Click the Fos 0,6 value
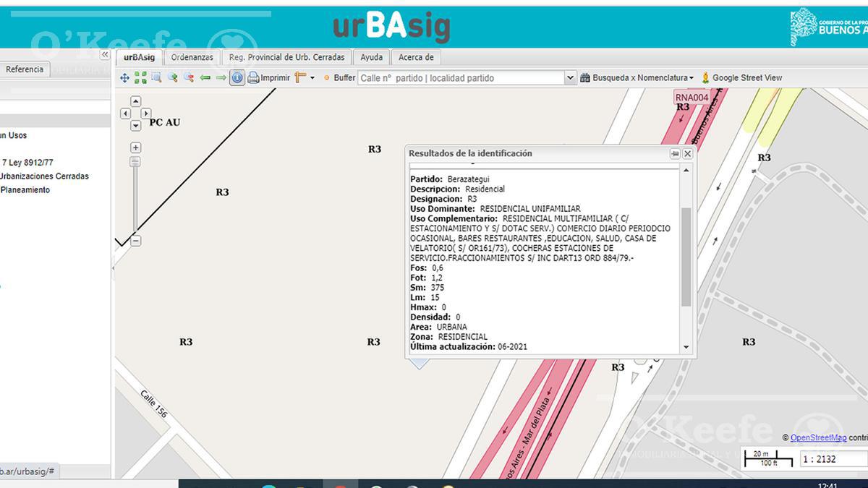This screenshot has width=868, height=488. [x=437, y=267]
